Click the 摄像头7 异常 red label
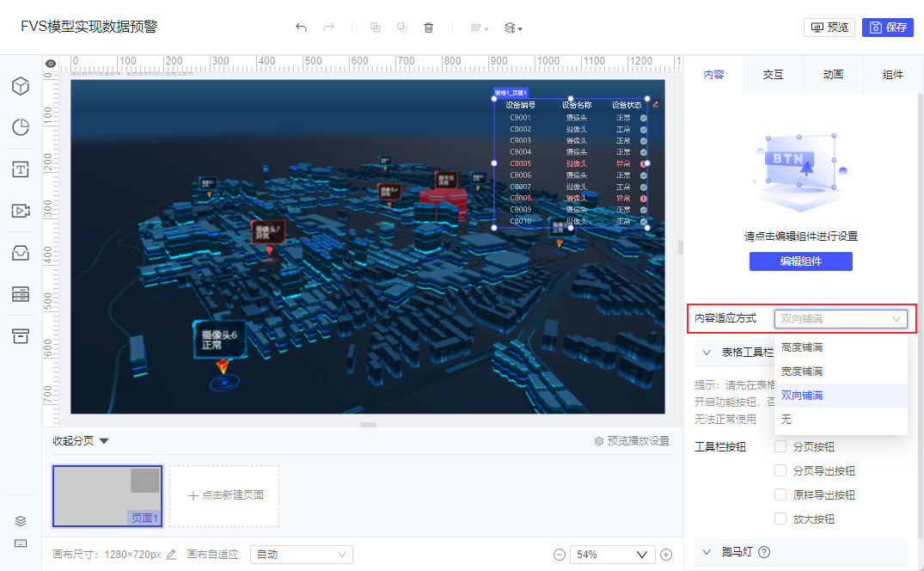The height and width of the screenshot is (571, 924). click(x=268, y=231)
